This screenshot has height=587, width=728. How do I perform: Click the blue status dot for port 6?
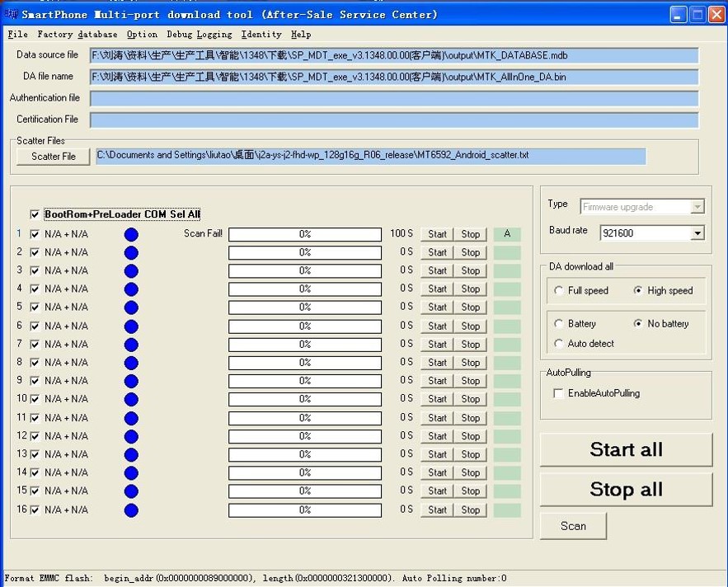131,326
